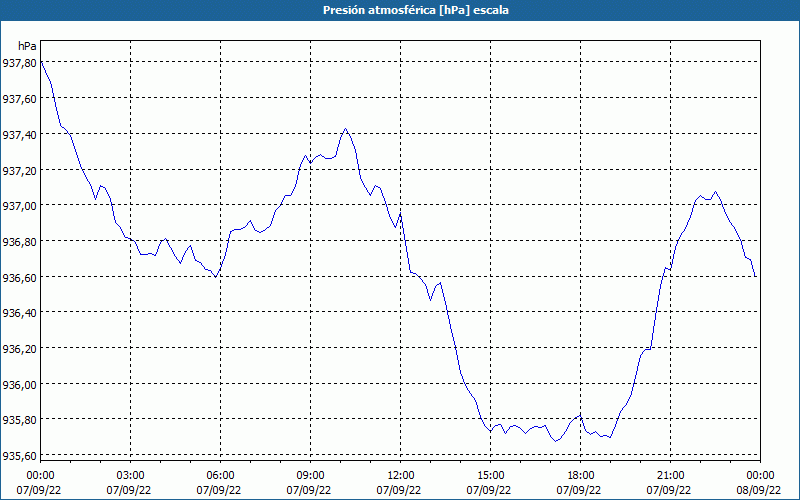This screenshot has height=500, width=800.
Task: Click the 12:00 x-axis time label
Action: [401, 476]
